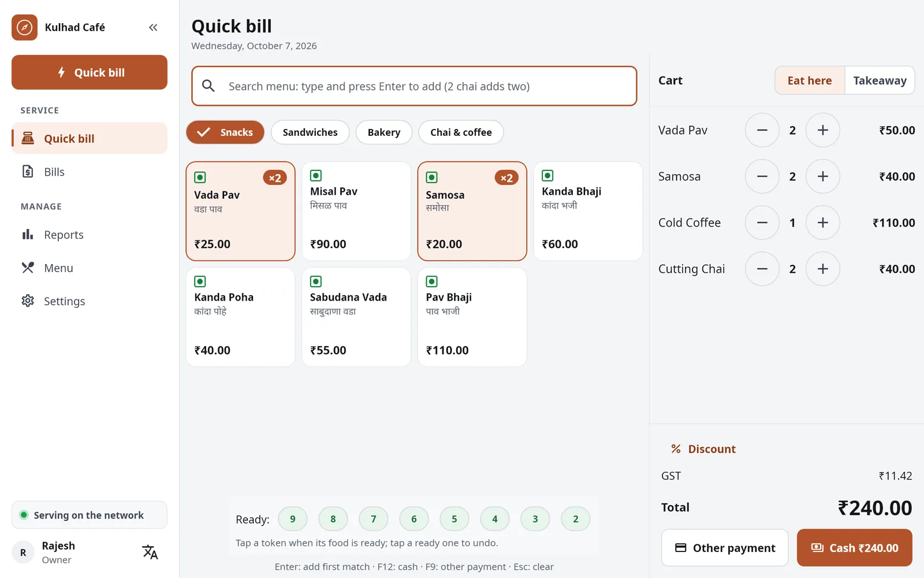Click the Serving on the network status

(x=90, y=515)
